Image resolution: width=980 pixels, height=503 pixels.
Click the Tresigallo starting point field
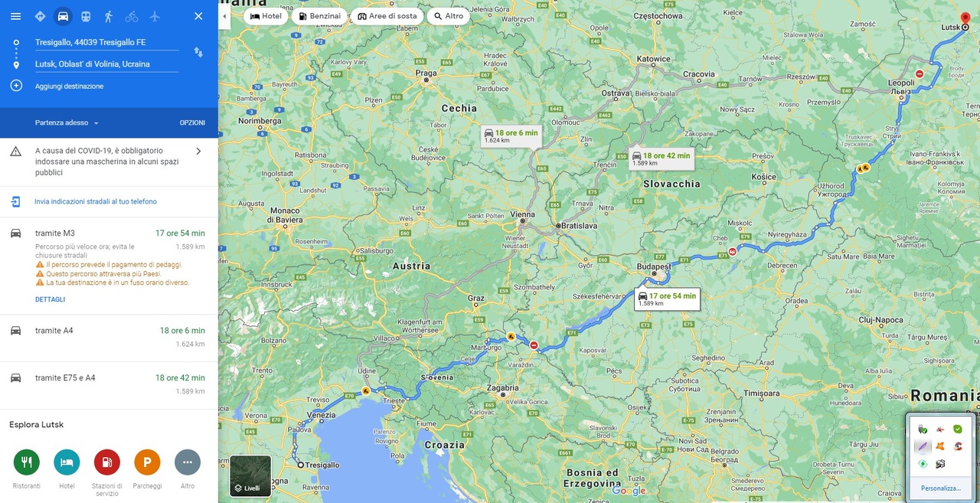pos(106,43)
